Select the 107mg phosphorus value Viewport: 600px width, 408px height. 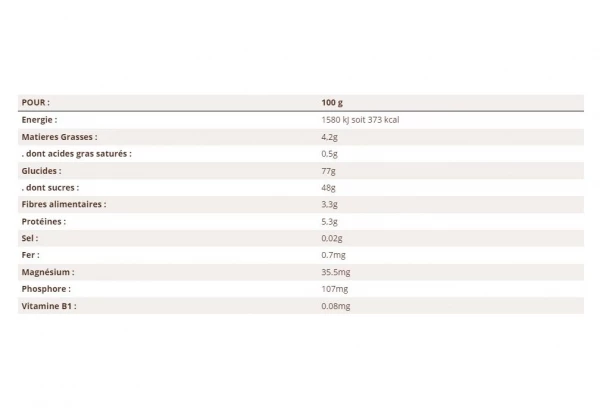coord(334,289)
